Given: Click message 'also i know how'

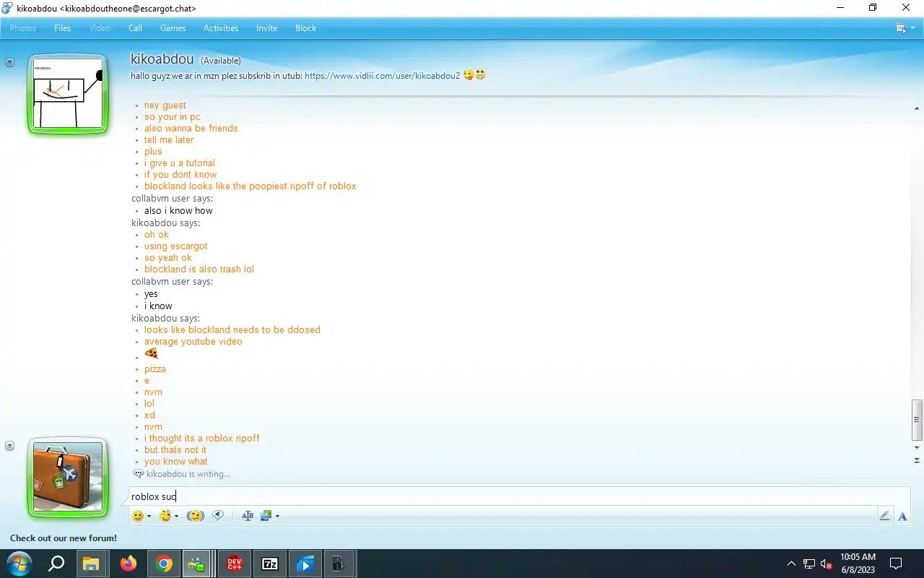Looking at the screenshot, I should pyautogui.click(x=178, y=211).
